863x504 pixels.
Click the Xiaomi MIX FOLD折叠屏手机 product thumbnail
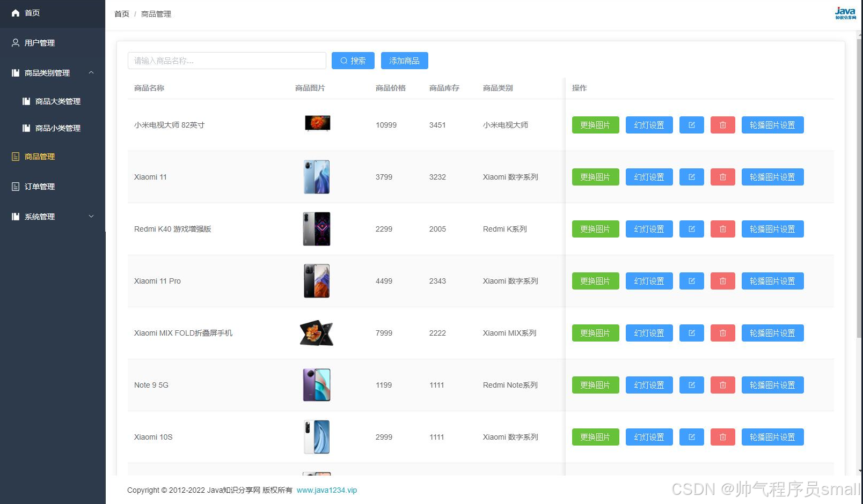tap(317, 333)
